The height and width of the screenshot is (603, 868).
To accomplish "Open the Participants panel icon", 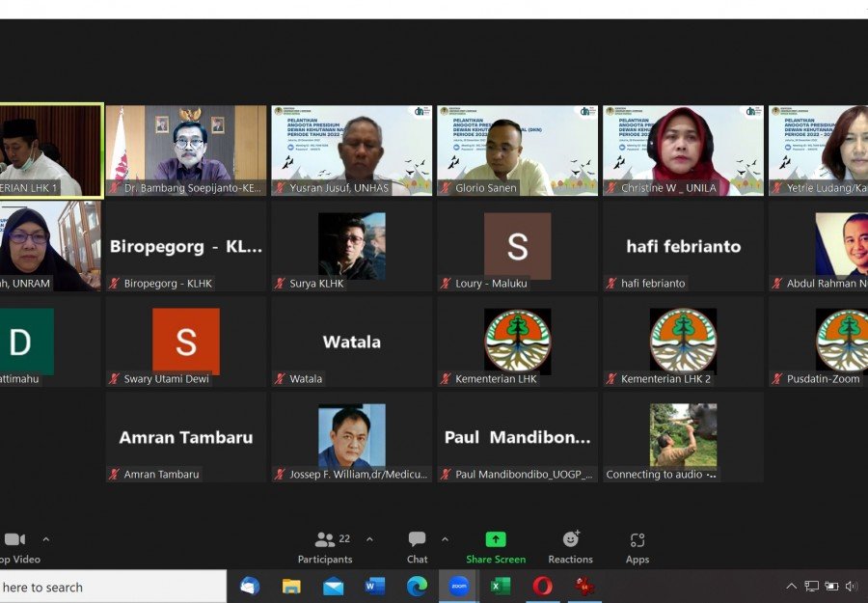I will pyautogui.click(x=324, y=539).
